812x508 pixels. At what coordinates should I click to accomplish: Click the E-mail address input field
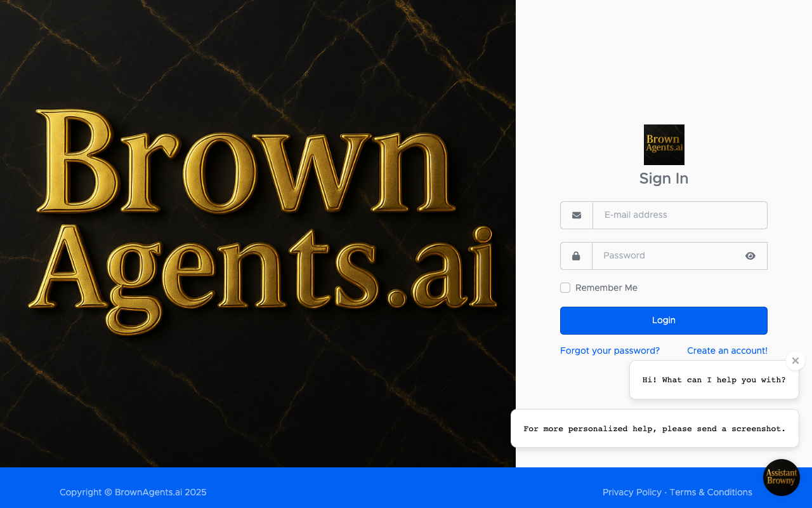(x=679, y=215)
